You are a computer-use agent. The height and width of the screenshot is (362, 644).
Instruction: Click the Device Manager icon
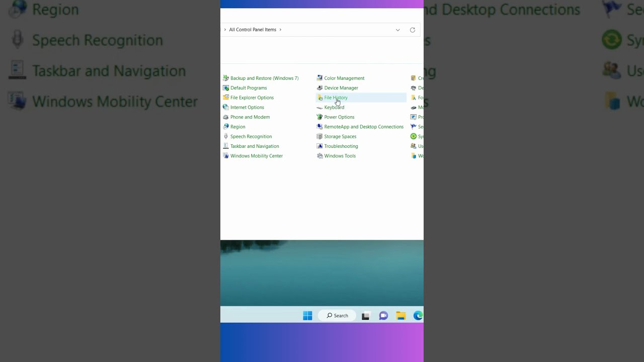coord(319,88)
